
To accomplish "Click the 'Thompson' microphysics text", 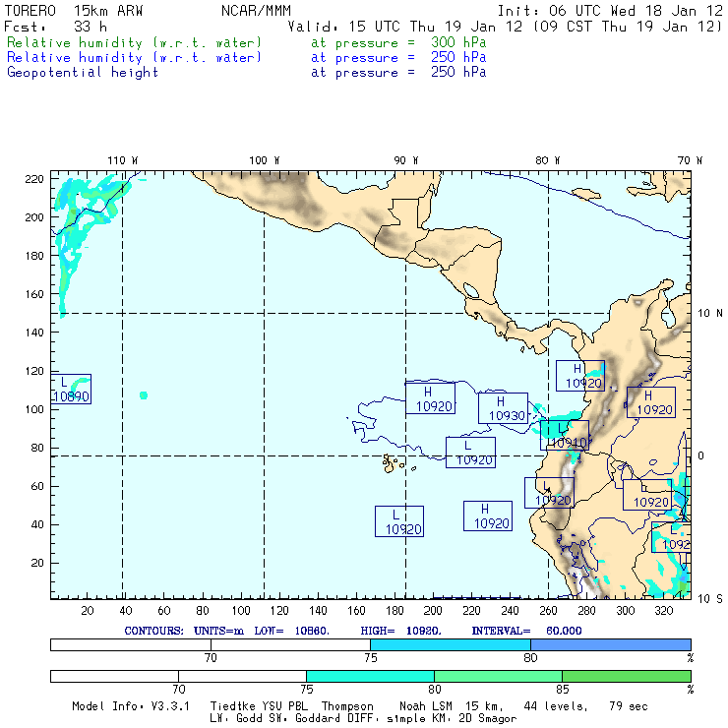I will (x=347, y=706).
